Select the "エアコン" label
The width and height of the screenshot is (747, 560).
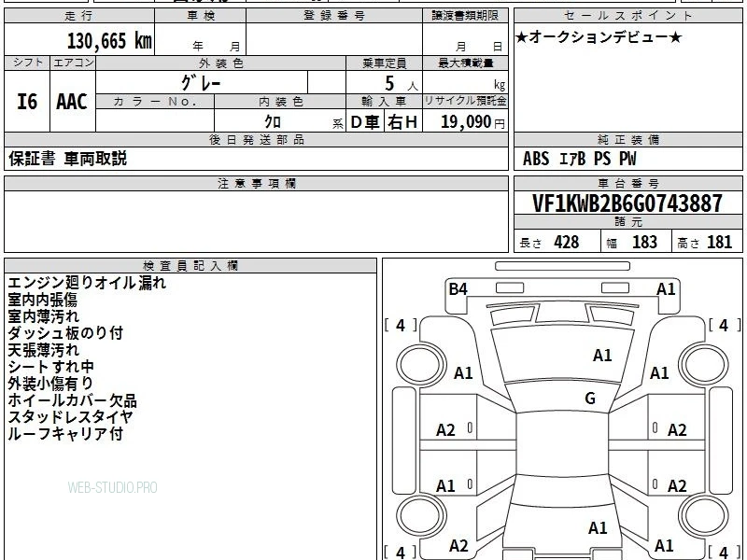point(73,63)
